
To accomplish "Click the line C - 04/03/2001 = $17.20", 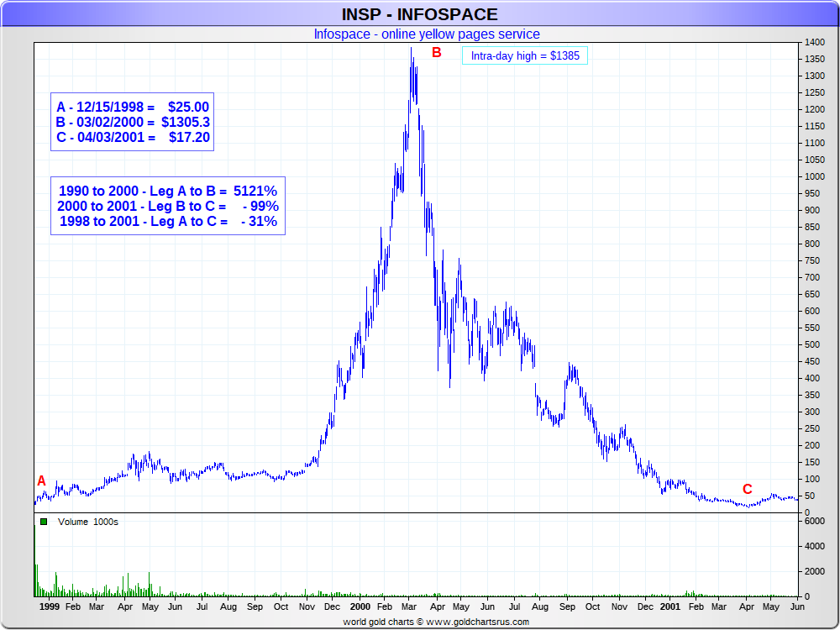I will (133, 137).
